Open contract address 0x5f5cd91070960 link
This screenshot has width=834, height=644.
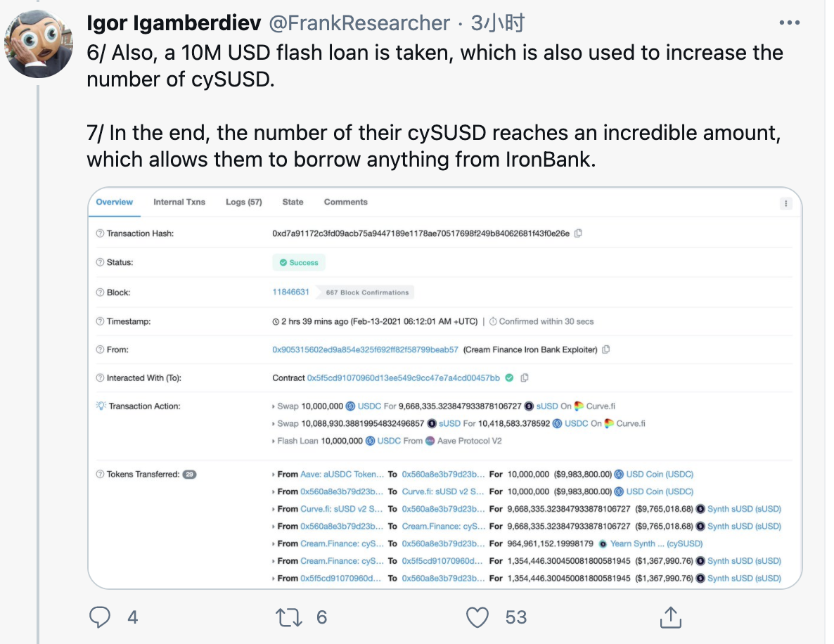[403, 378]
